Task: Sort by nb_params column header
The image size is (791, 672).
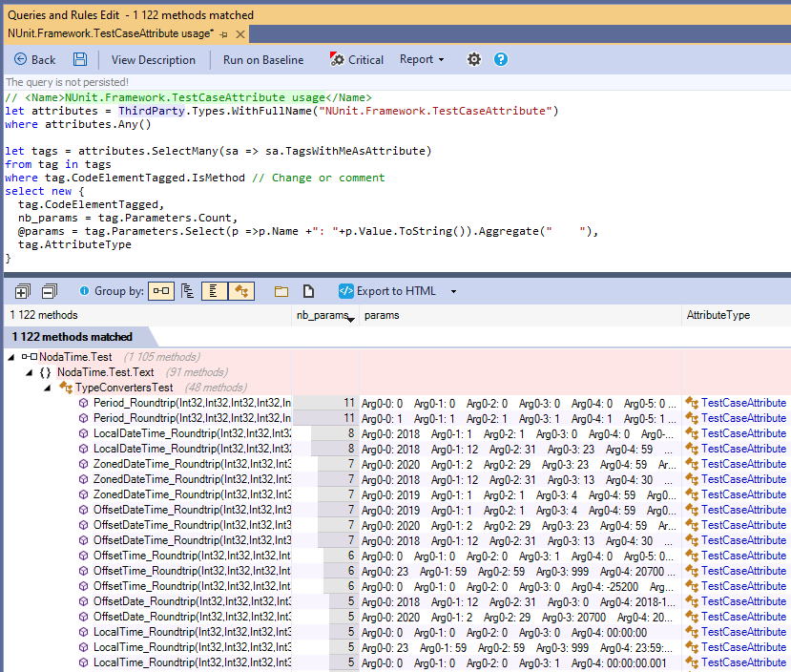Action: 324,315
